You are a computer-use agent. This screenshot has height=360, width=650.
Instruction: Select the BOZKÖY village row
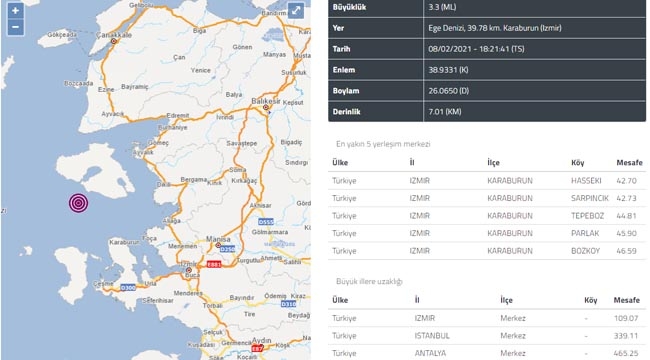tap(487, 251)
